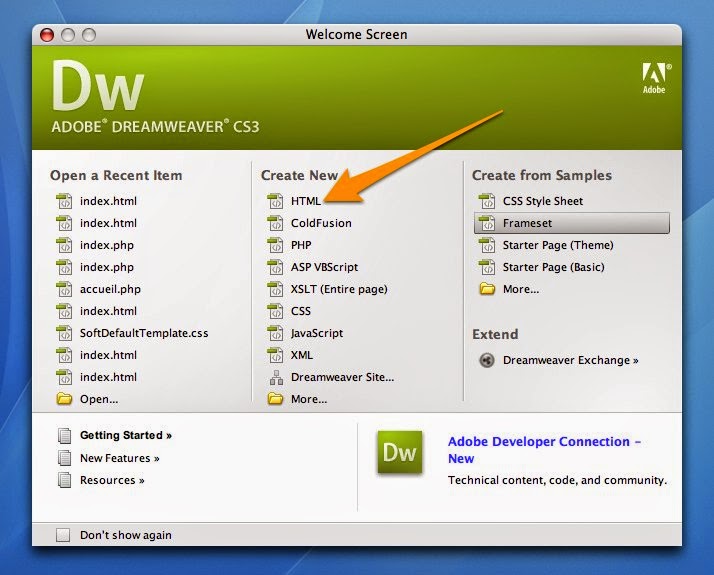The width and height of the screenshot is (714, 575).
Task: Click the icon beside Starter Page (Theme)
Action: point(487,245)
